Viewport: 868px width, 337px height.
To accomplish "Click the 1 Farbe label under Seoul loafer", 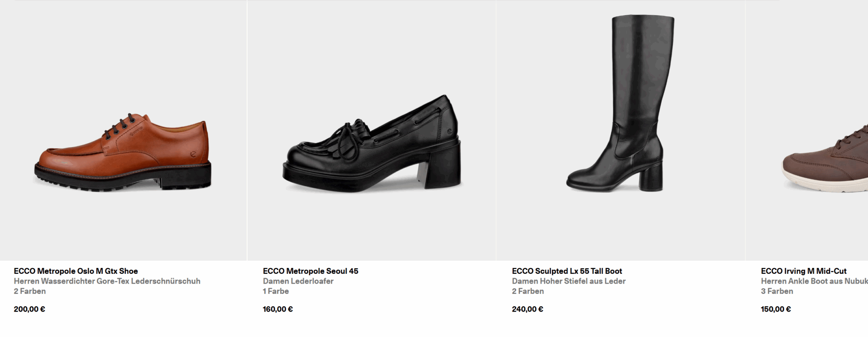I will click(x=276, y=291).
